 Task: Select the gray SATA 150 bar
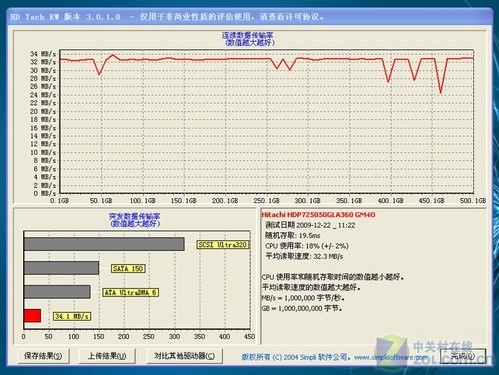61,268
